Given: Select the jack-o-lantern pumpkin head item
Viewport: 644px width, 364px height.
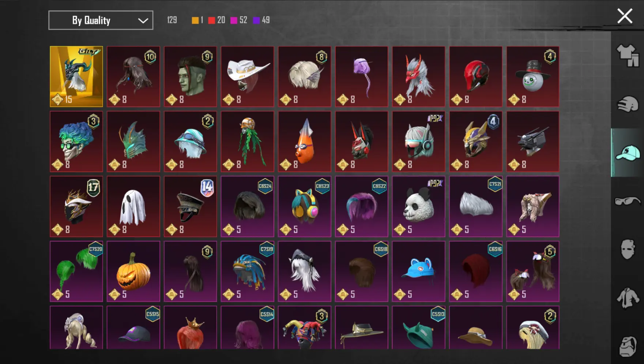Looking at the screenshot, I should [133, 271].
